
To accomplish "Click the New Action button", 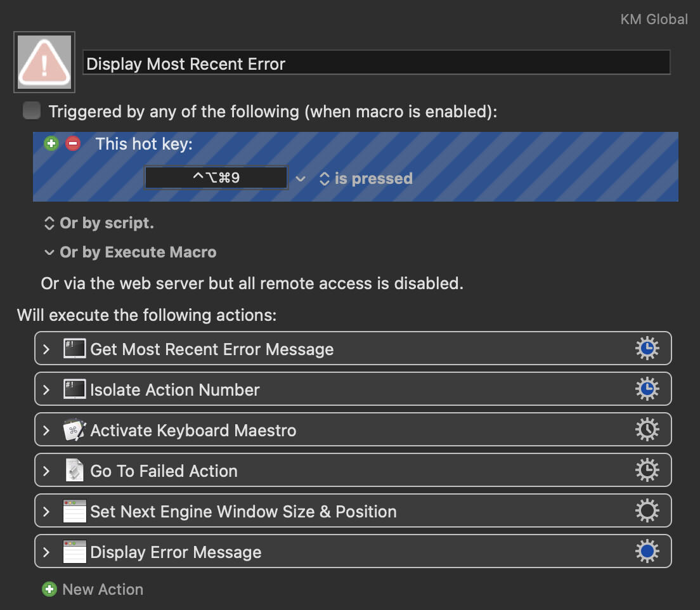I will (x=93, y=589).
